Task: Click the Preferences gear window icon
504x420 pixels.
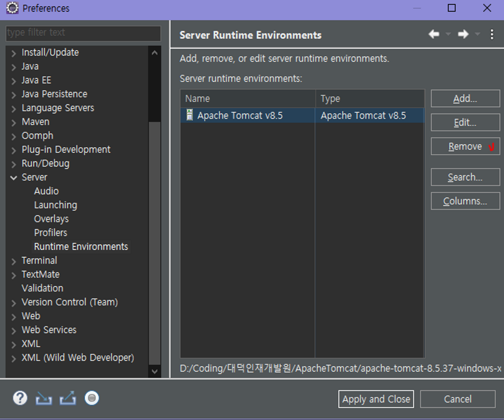Action: [x=12, y=8]
